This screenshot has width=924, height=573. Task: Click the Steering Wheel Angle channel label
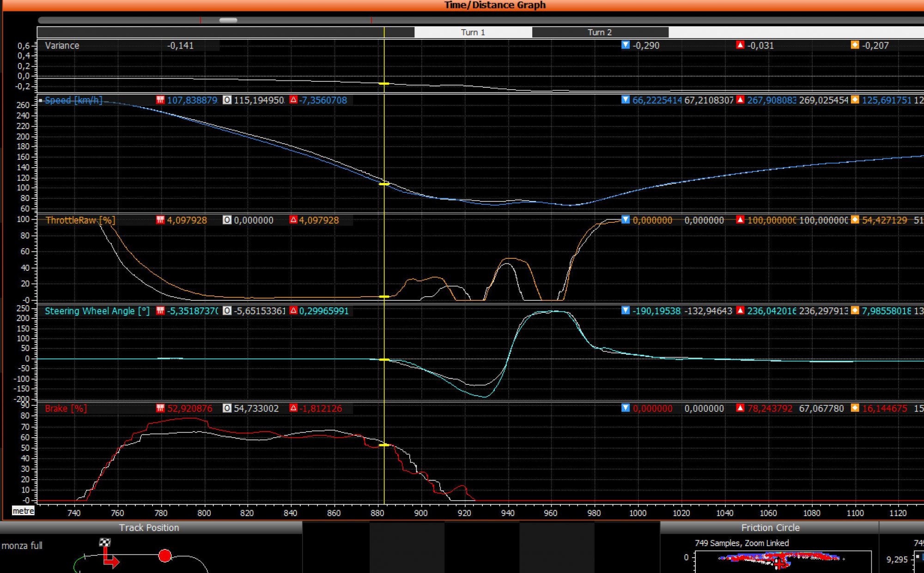(97, 311)
